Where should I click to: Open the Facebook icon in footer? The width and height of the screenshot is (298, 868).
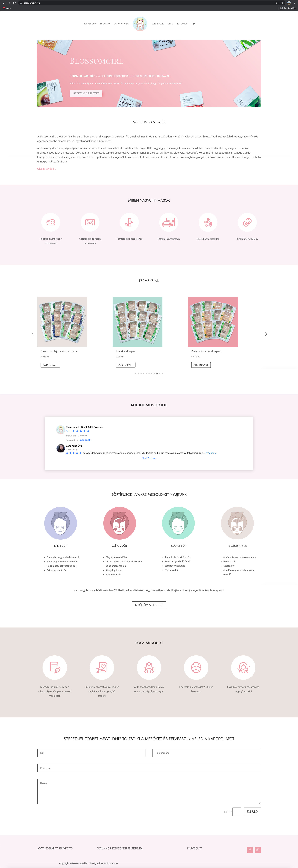pos(250,850)
